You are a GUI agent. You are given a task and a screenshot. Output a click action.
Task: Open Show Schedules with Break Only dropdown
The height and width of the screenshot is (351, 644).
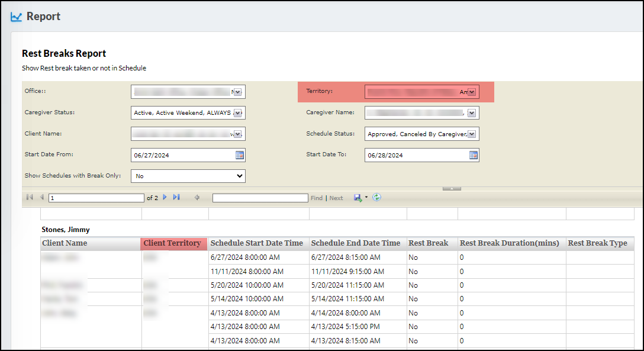(x=239, y=176)
